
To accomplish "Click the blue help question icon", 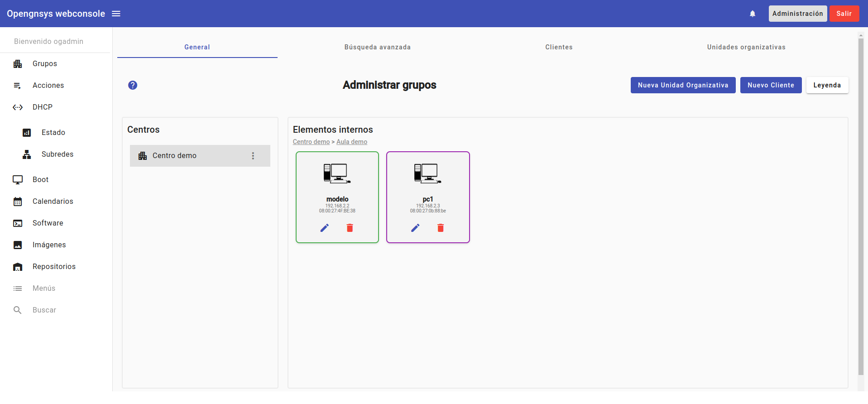I will (x=133, y=85).
